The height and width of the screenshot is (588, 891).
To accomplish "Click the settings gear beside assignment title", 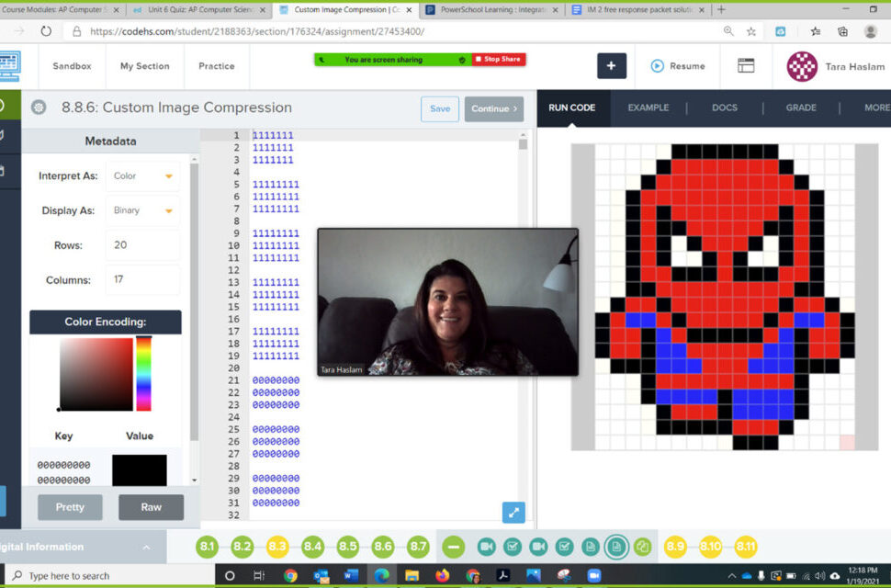I will click(39, 107).
